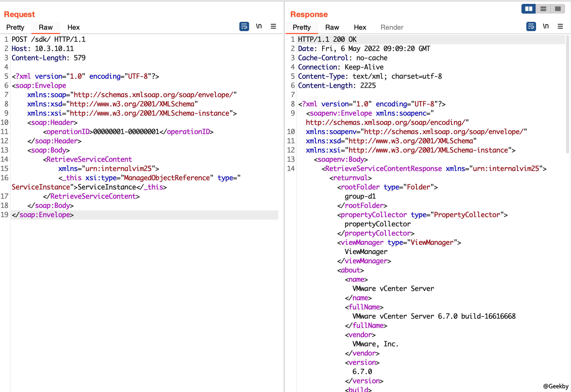Select side-by-side split layout icon
This screenshot has width=571, height=392.
(529, 9)
